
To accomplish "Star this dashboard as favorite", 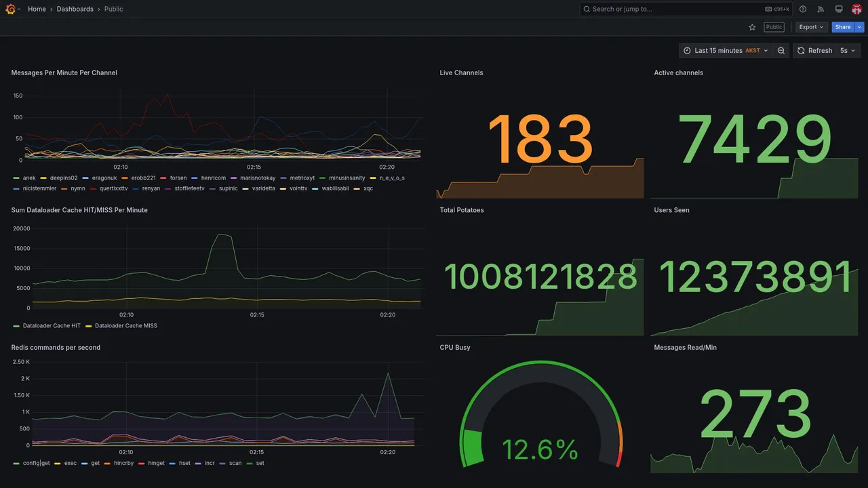I will point(752,27).
